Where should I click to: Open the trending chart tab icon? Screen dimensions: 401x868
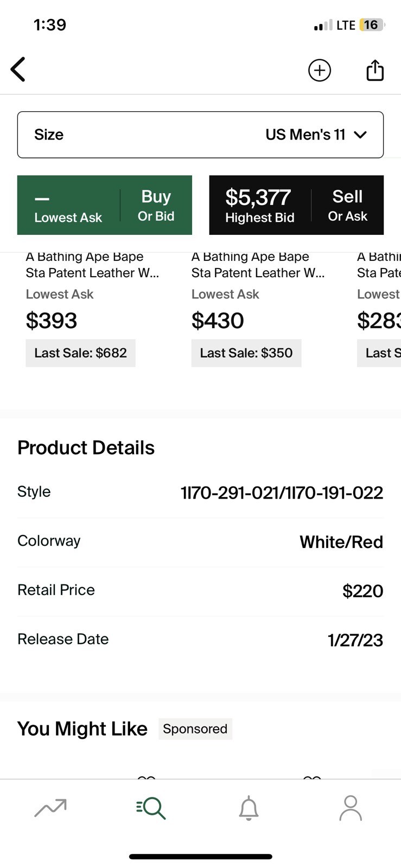(50, 808)
